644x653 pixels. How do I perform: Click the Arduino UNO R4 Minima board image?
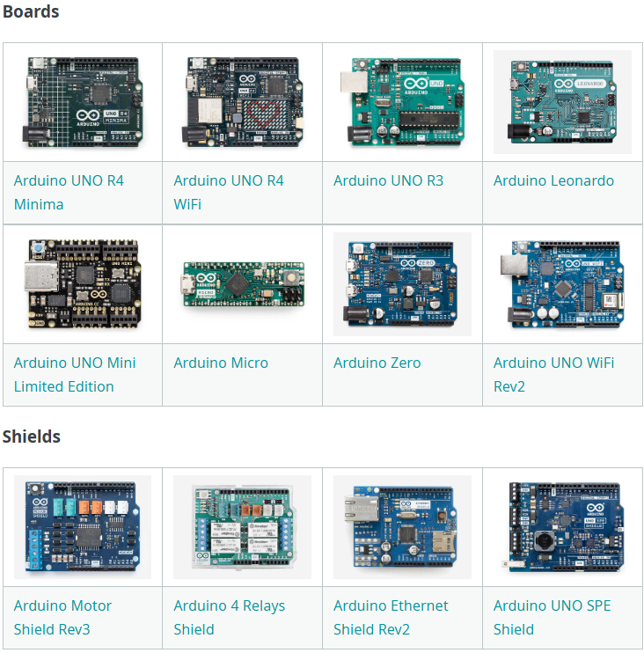click(x=82, y=102)
